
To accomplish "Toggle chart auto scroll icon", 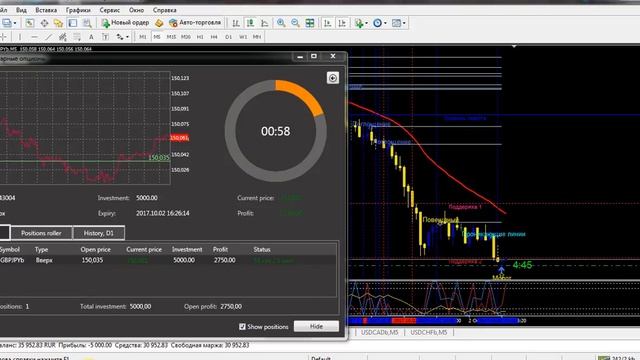I will pyautogui.click(x=327, y=23).
